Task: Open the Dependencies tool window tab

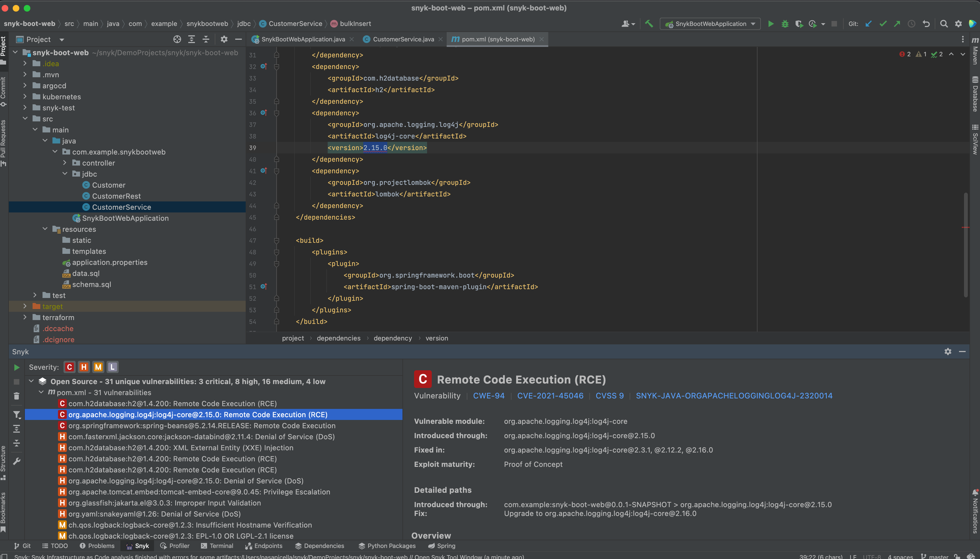Action: (319, 545)
